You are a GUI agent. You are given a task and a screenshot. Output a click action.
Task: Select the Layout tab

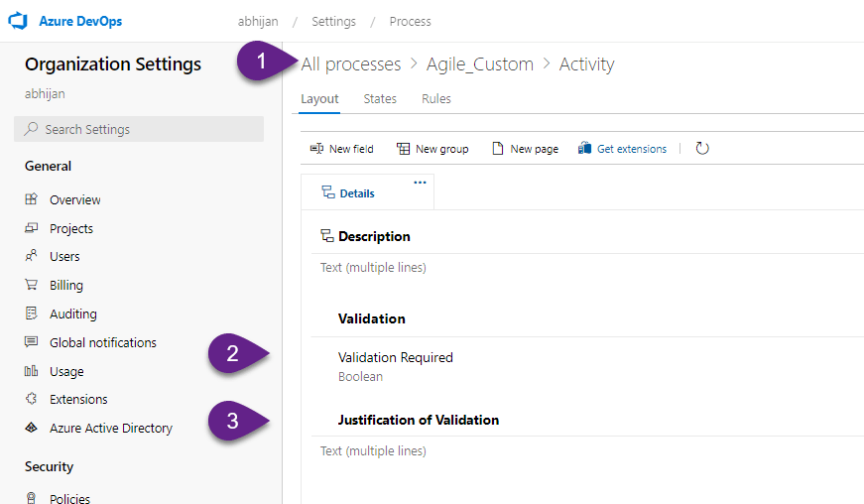point(319,99)
